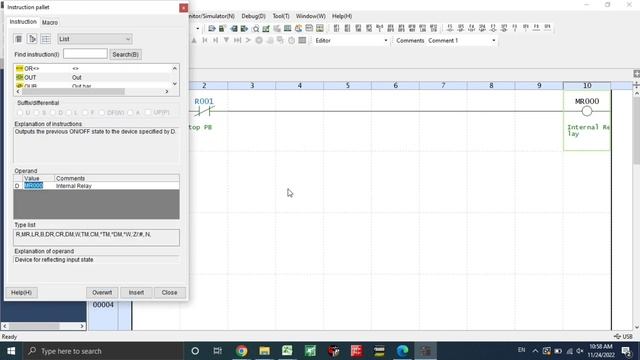Click right arrow of bottom-left horizontal scrollbar
Screen dimensions: 640x360
[x=82, y=326]
